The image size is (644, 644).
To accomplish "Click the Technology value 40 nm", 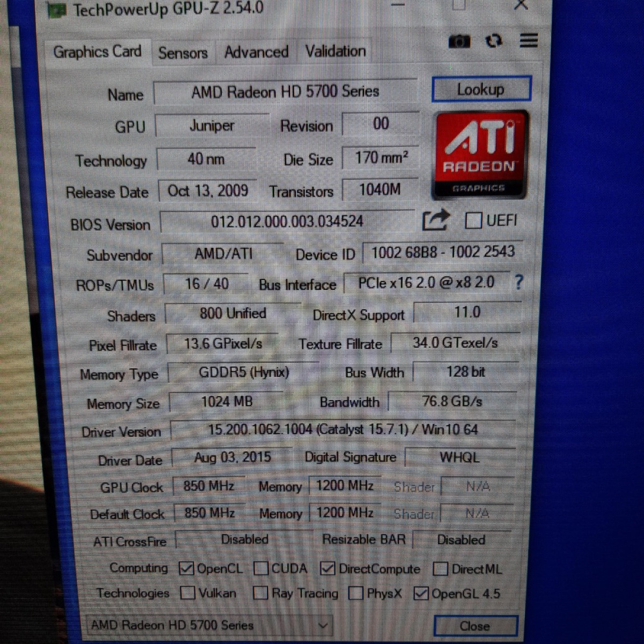I will (206, 159).
